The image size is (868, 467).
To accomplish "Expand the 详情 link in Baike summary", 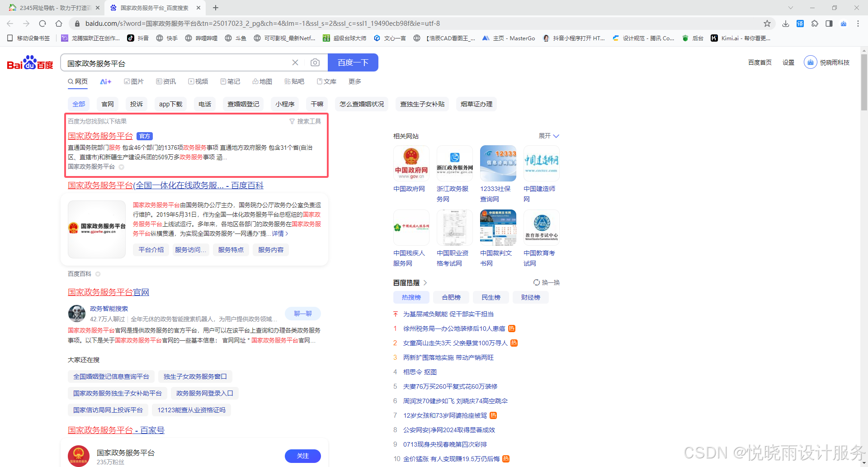I will [x=280, y=233].
